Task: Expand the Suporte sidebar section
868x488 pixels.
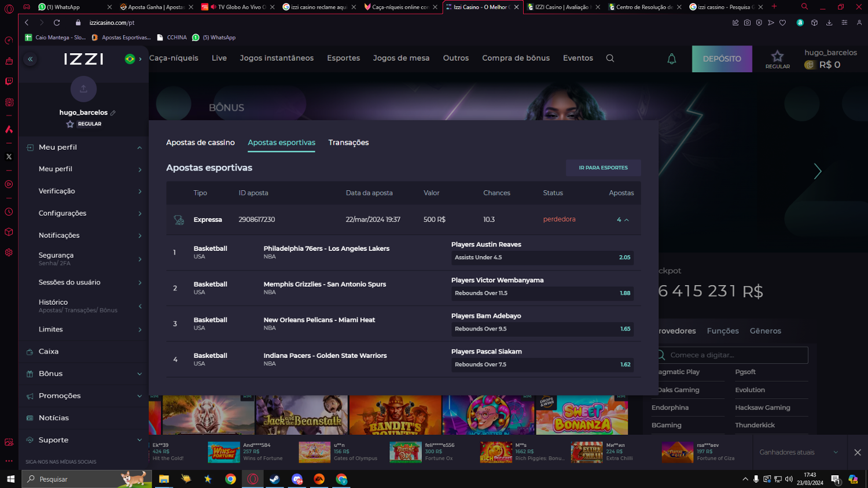Action: pyautogui.click(x=84, y=440)
